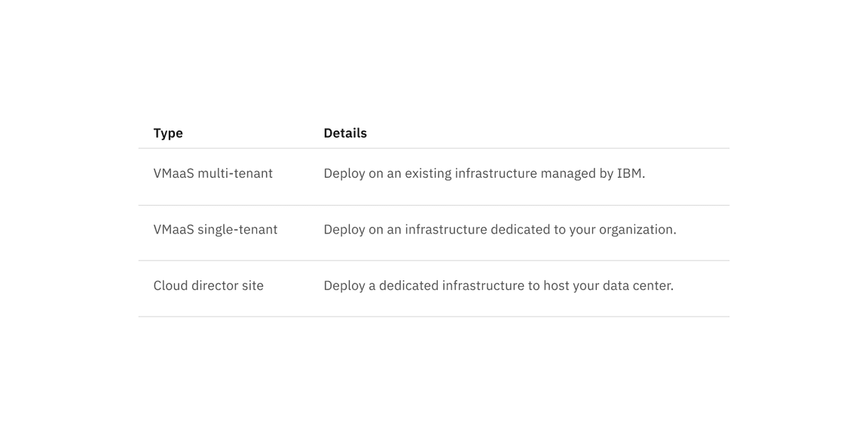Click VMaaS in the single-tenant row
Screen dimensions: 868x434
click(173, 230)
